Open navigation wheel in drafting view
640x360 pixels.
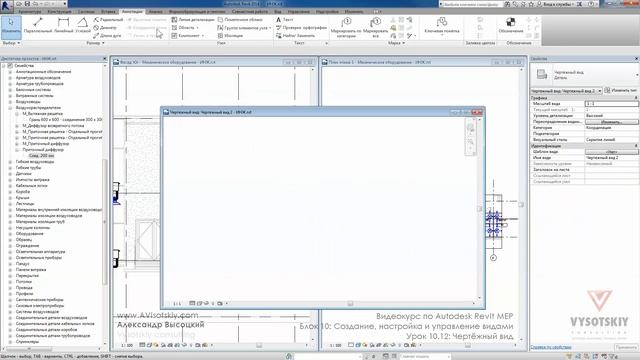pos(470,127)
